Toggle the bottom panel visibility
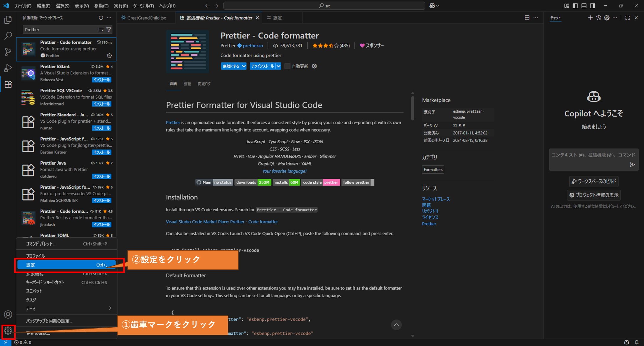 (x=584, y=6)
